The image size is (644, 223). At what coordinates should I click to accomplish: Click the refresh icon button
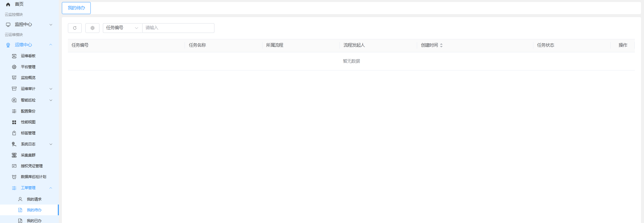tap(75, 28)
